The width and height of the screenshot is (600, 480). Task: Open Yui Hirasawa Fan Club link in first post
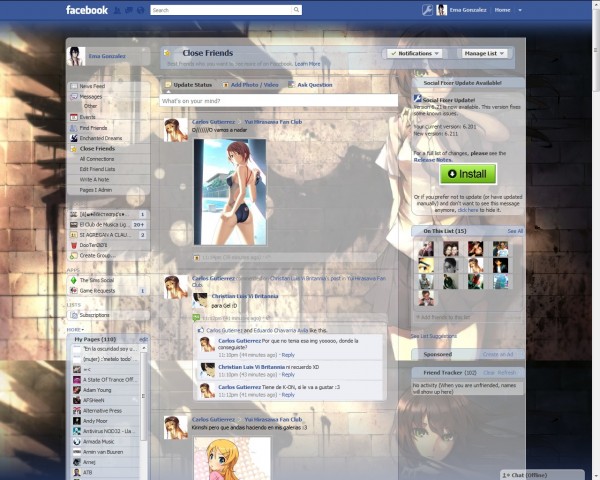[273, 122]
